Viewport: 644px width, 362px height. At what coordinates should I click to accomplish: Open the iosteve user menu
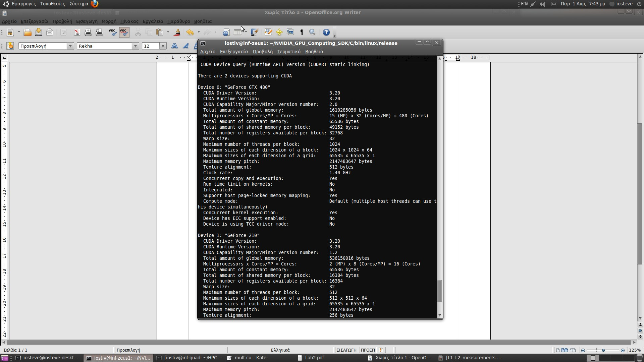[x=621, y=4]
